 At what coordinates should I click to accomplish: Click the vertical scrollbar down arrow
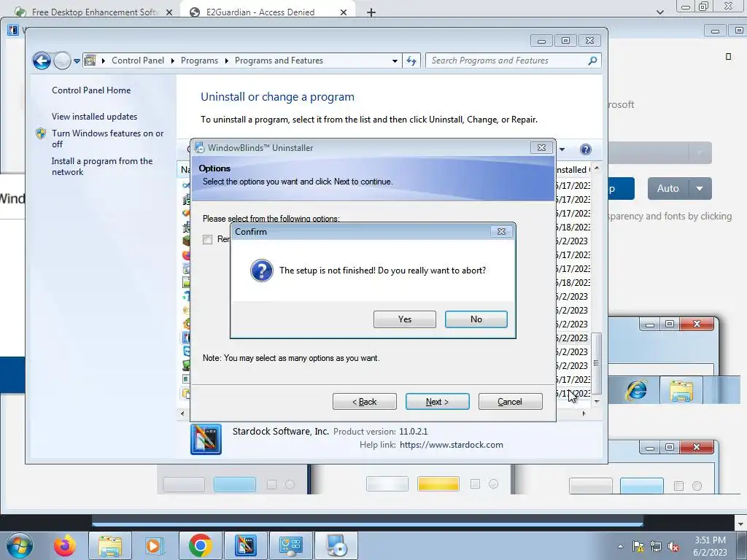(597, 402)
